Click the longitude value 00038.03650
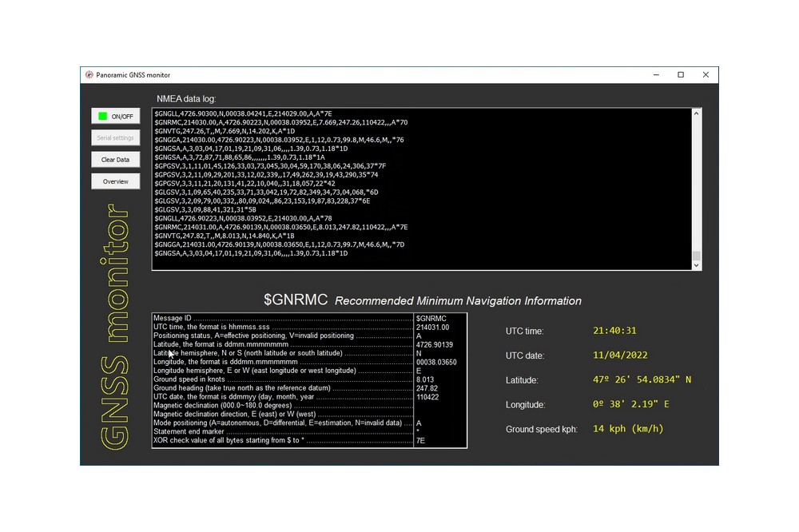Screen dimensions: 799x532 (x=437, y=362)
